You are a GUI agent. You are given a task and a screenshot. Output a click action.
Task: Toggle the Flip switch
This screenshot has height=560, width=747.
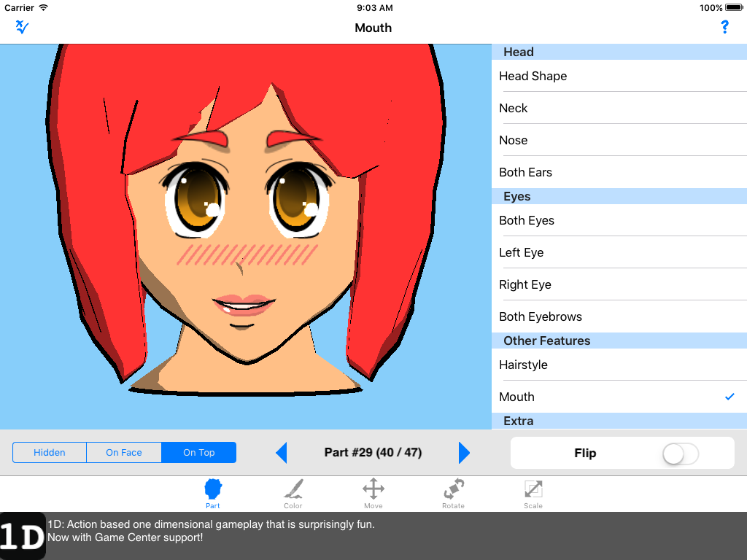pyautogui.click(x=680, y=454)
